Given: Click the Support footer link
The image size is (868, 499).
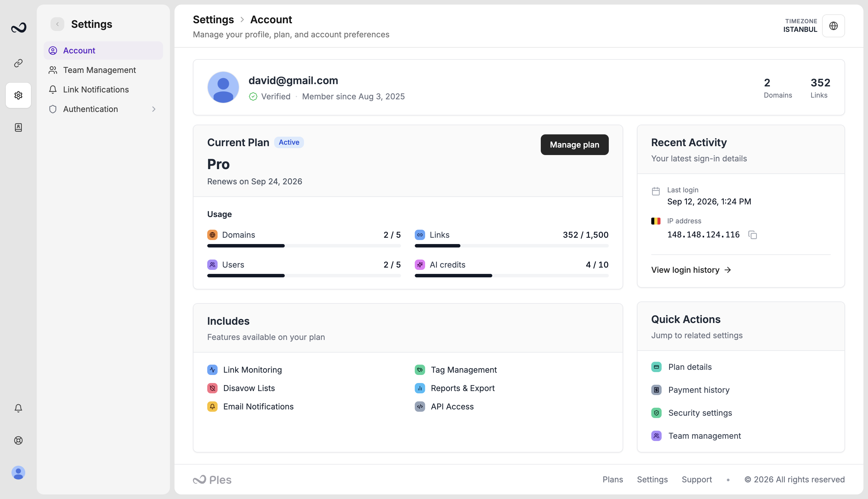Looking at the screenshot, I should point(697,479).
